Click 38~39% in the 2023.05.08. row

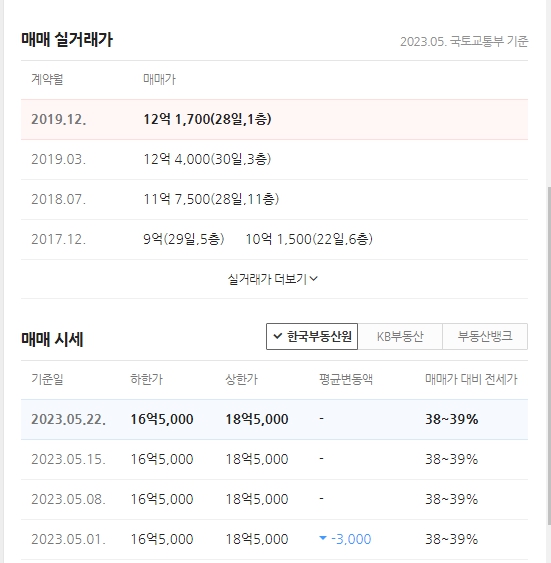click(x=452, y=499)
